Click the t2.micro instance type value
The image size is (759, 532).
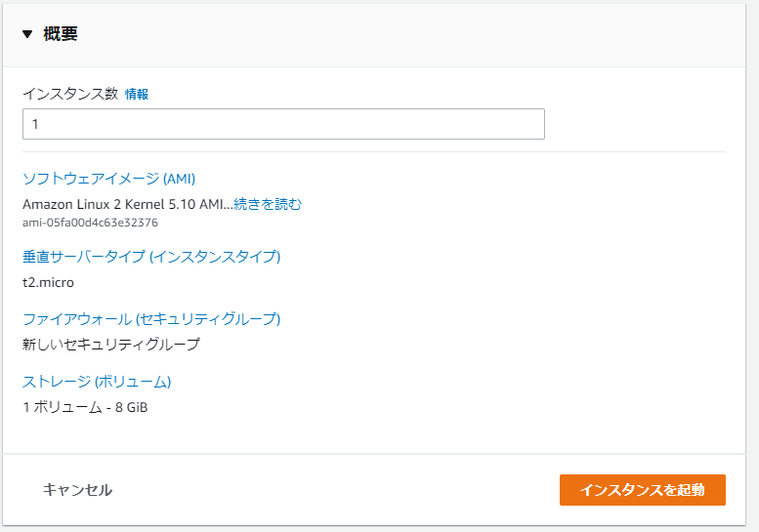49,282
